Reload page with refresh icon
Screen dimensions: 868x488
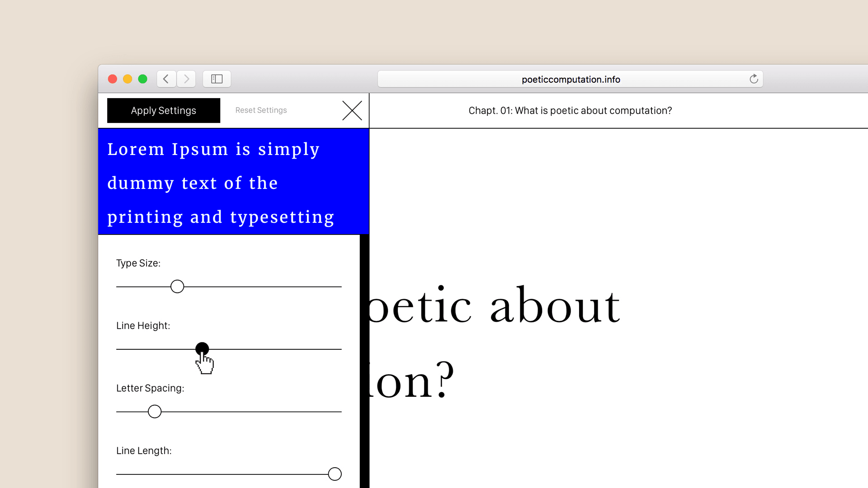click(x=754, y=79)
